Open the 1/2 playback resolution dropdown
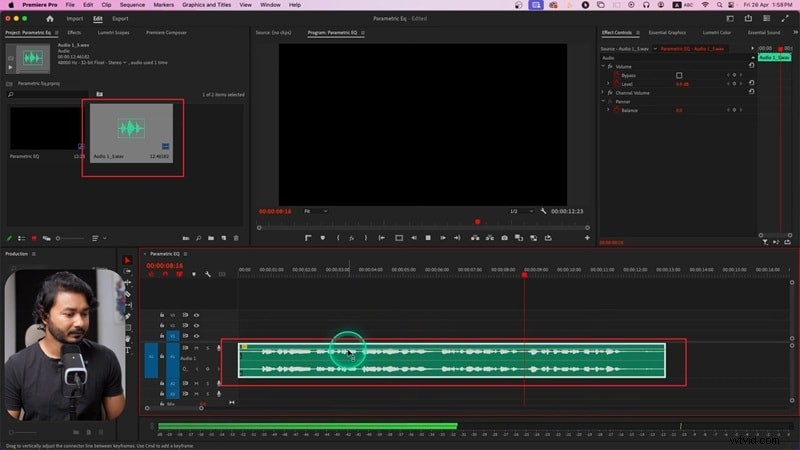 (521, 211)
